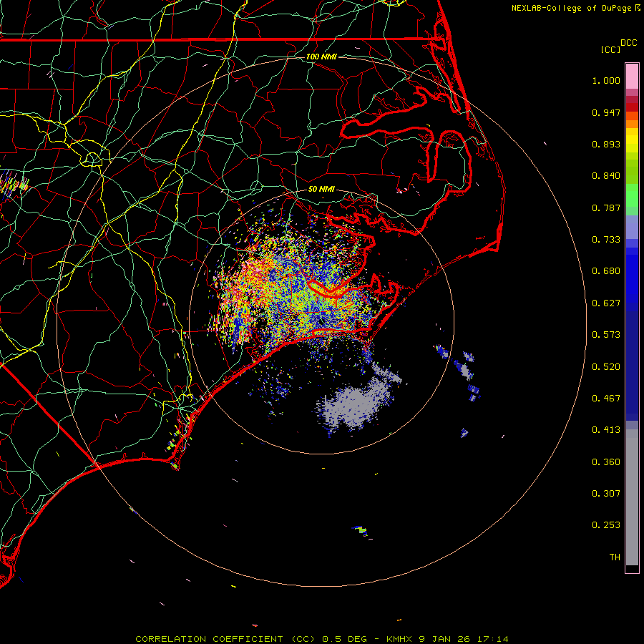Select the 0.840 scale value

coord(606,176)
